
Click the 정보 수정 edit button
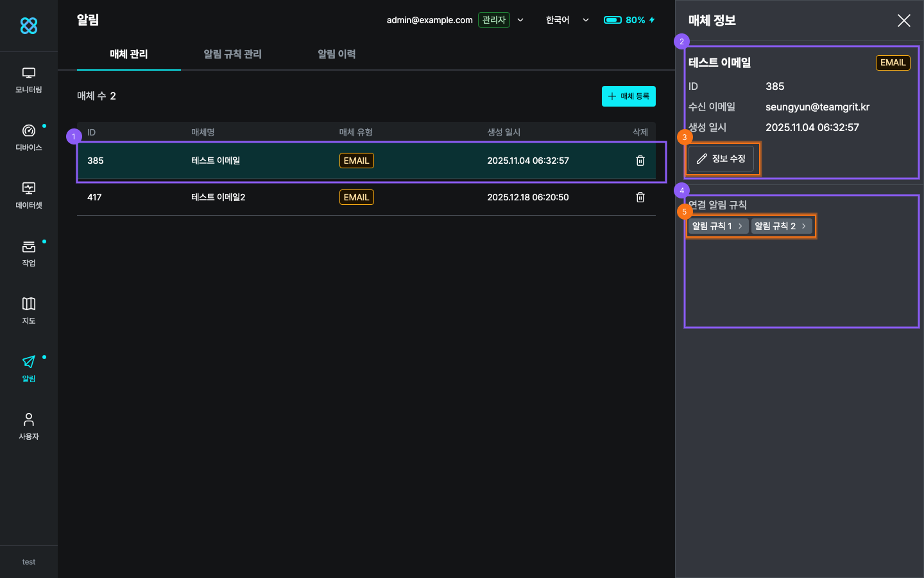coord(721,159)
